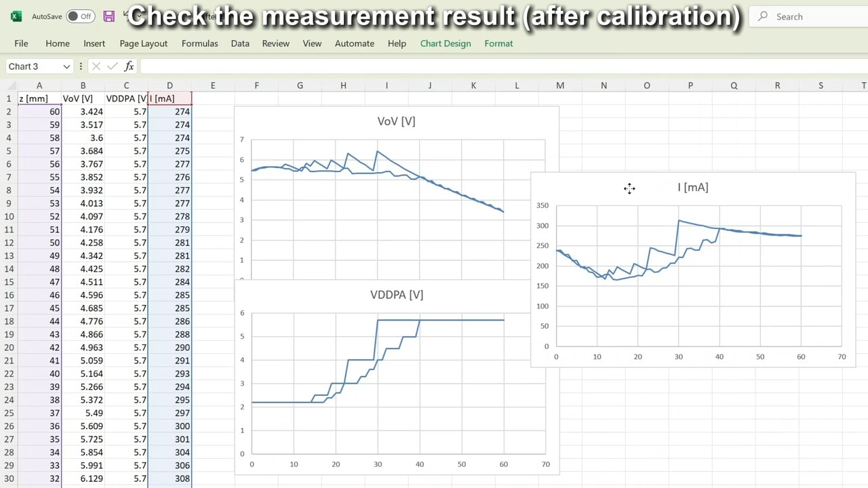Screen dimensions: 868x488
Task: Click the formula bar Cancel X icon
Action: (x=96, y=66)
